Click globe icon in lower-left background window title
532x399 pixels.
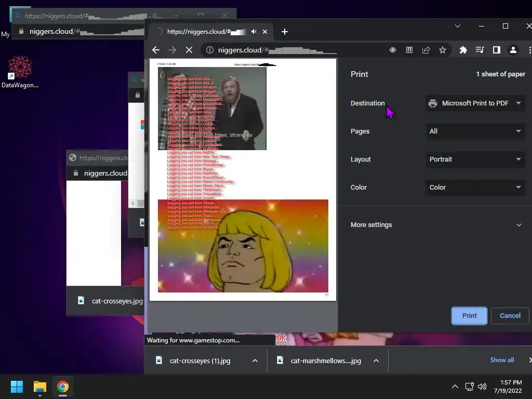pos(73,157)
